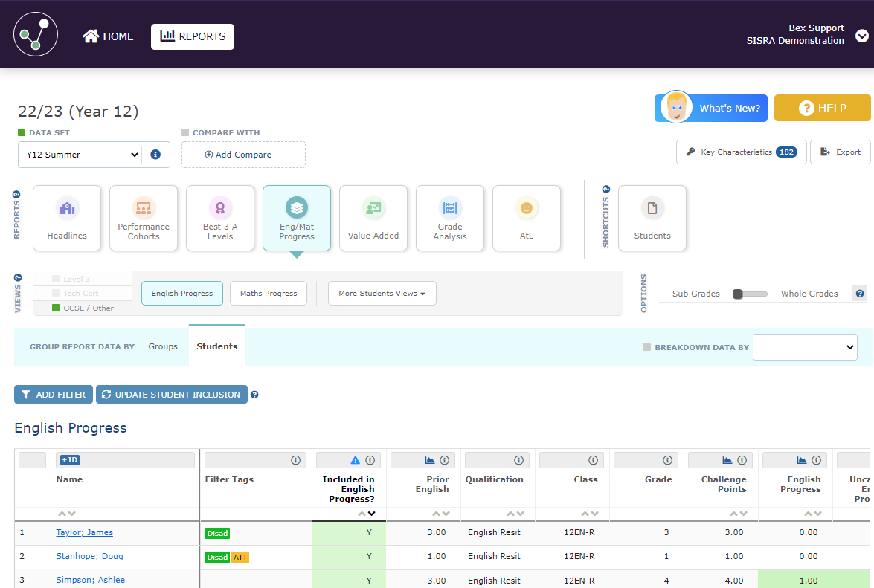Open the Taylor; James student link
The width and height of the screenshot is (874, 588).
(x=84, y=532)
